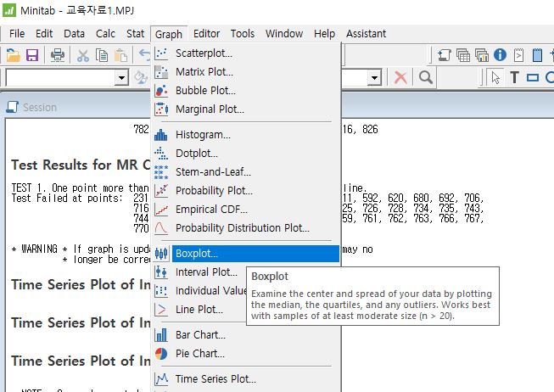554x392 pixels.
Task: Open the Edit menu
Action: [44, 34]
